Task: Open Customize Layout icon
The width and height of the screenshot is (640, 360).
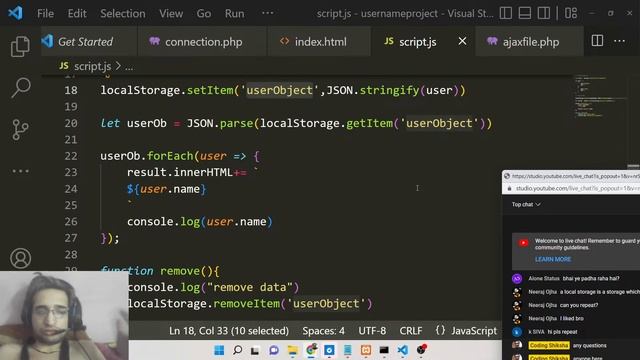Action: (x=571, y=13)
